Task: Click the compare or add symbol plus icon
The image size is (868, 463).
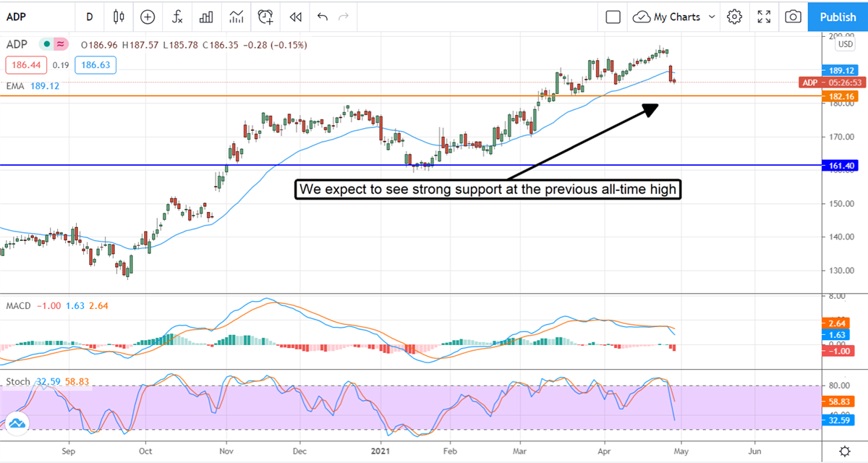Action: [x=148, y=17]
